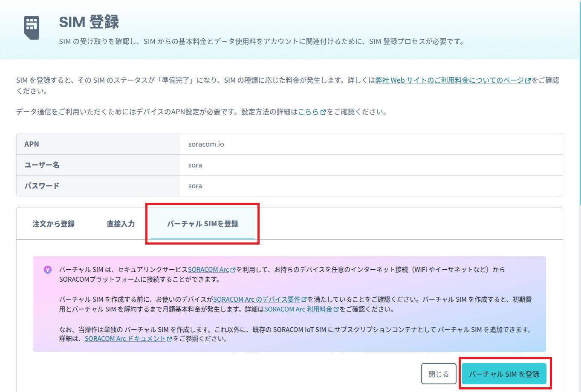The width and height of the screenshot is (581, 392).
Task: Select the バーチャル SIMを登録 tab
Action: [202, 224]
